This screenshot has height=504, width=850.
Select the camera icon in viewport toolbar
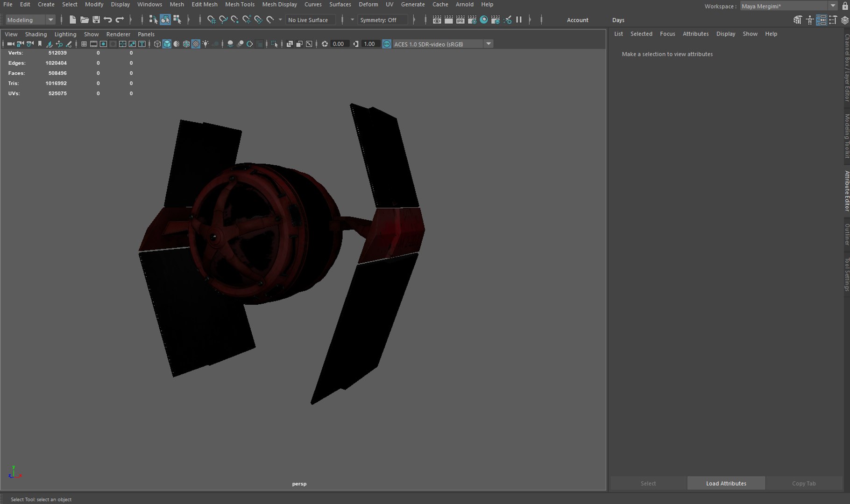pyautogui.click(x=10, y=44)
